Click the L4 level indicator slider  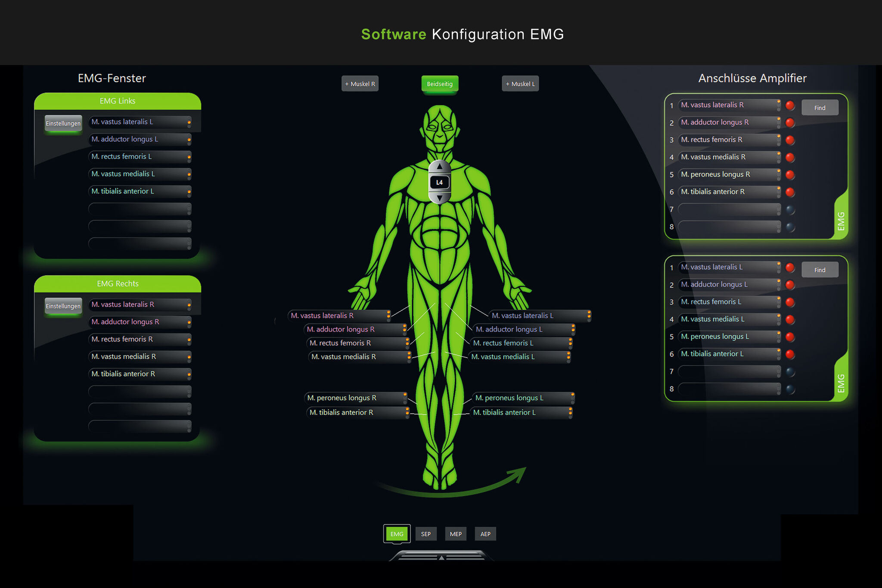439,182
